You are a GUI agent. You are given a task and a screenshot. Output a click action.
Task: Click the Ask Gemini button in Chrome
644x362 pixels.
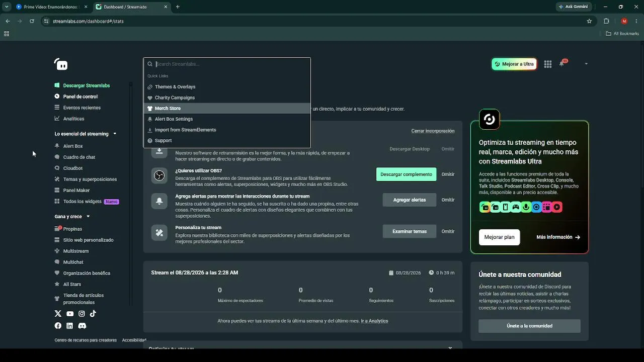click(x=573, y=7)
